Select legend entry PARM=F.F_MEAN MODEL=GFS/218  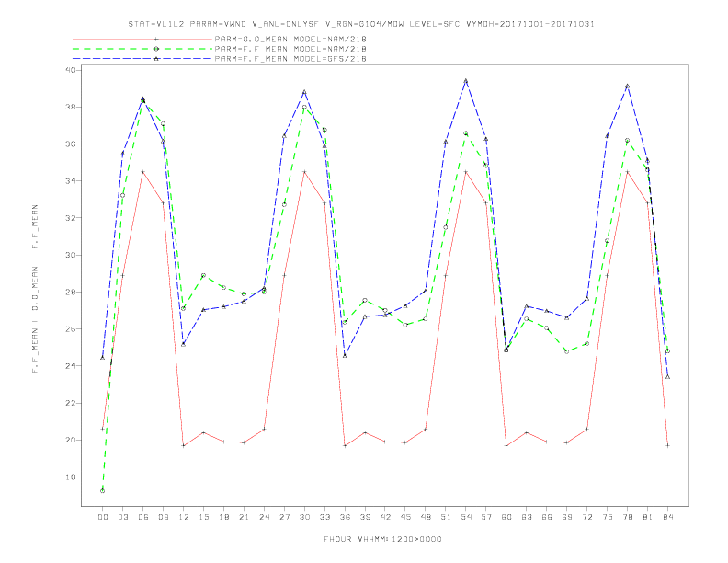tap(290, 59)
